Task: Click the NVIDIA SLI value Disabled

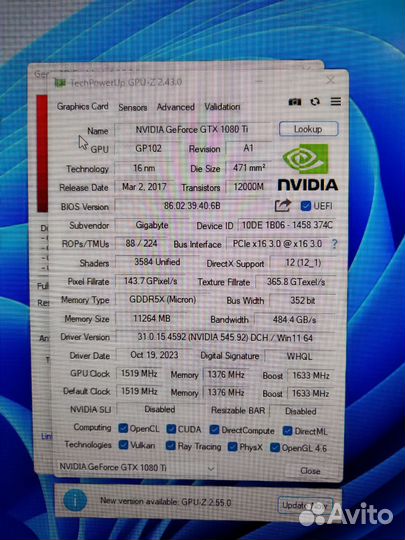Action: (x=160, y=409)
